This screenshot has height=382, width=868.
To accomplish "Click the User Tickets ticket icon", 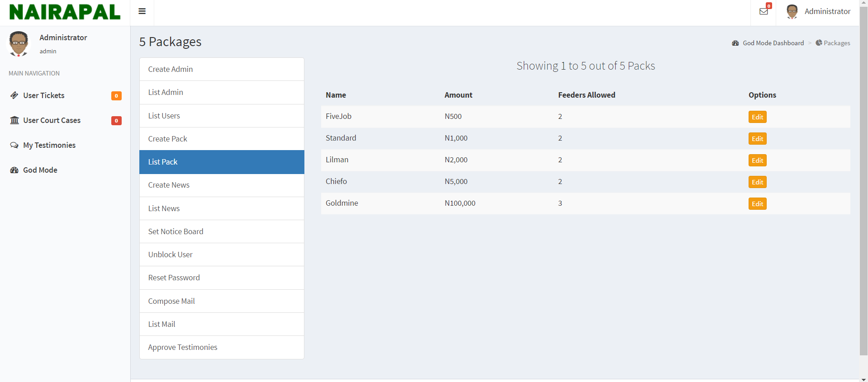I will click(x=14, y=95).
